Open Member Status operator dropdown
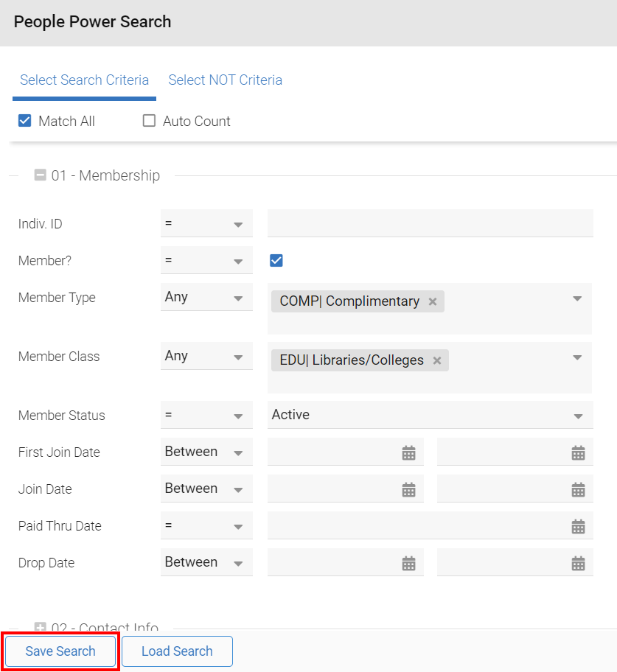The height and width of the screenshot is (672, 617). (206, 415)
